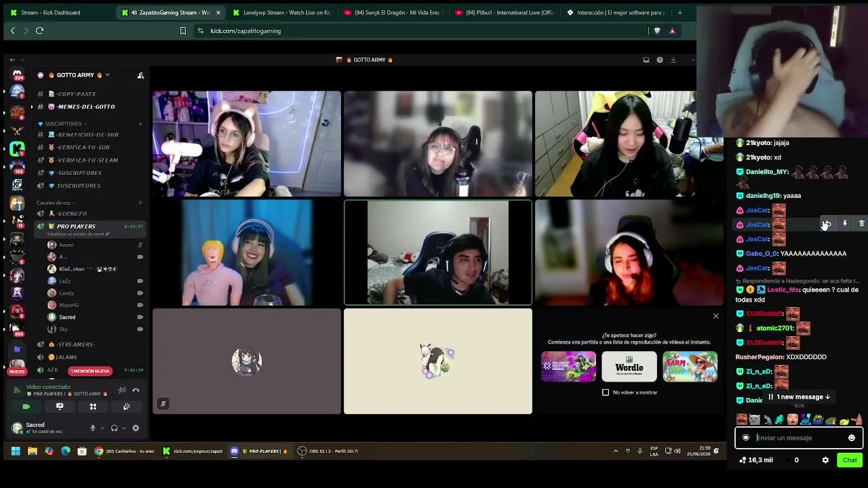Select voice participant MayuriG
The image size is (868, 488).
coord(68,305)
